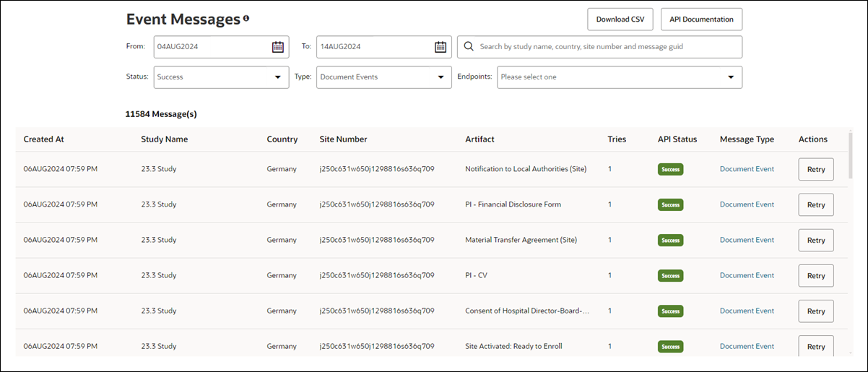Open the From date calendar picker

[278, 47]
